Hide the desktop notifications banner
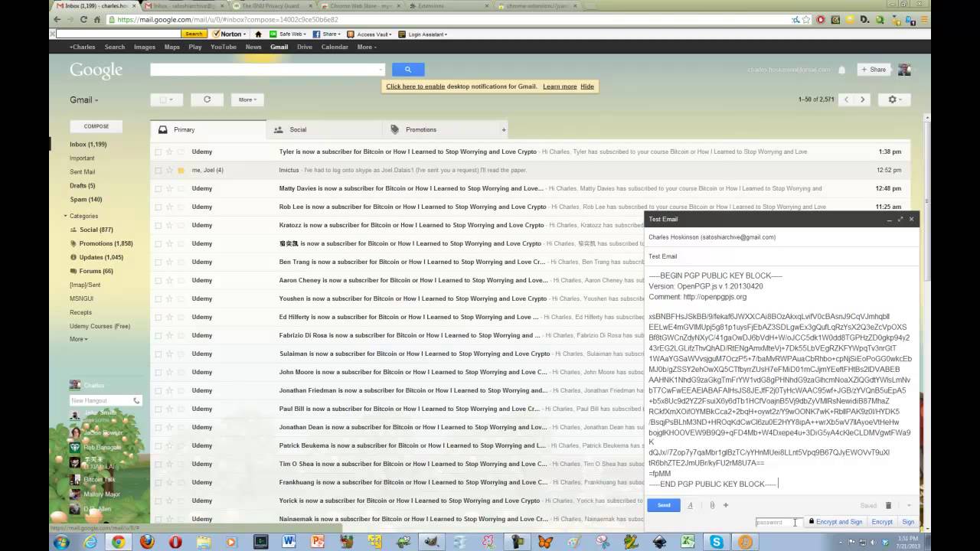This screenshot has width=980, height=551. click(587, 86)
